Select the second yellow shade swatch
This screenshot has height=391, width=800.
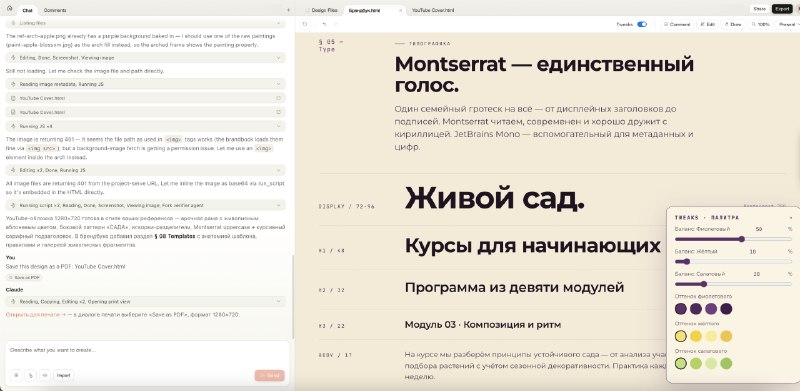point(696,336)
